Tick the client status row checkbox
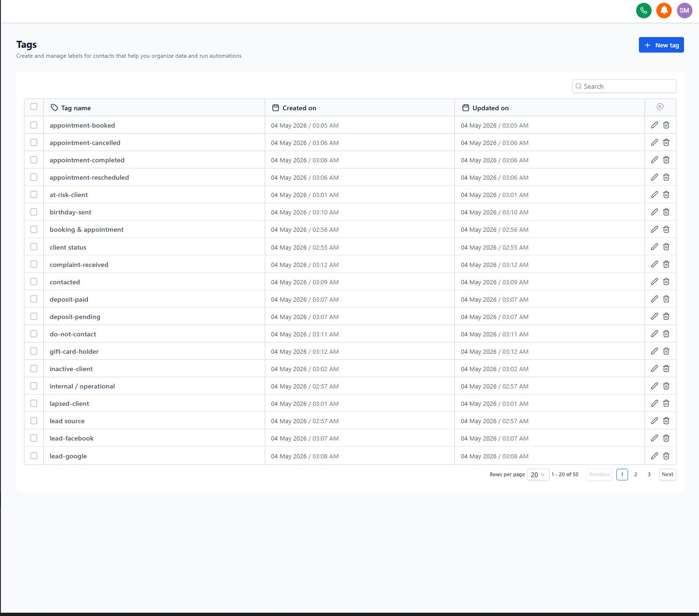The height and width of the screenshot is (616, 699). tap(34, 247)
